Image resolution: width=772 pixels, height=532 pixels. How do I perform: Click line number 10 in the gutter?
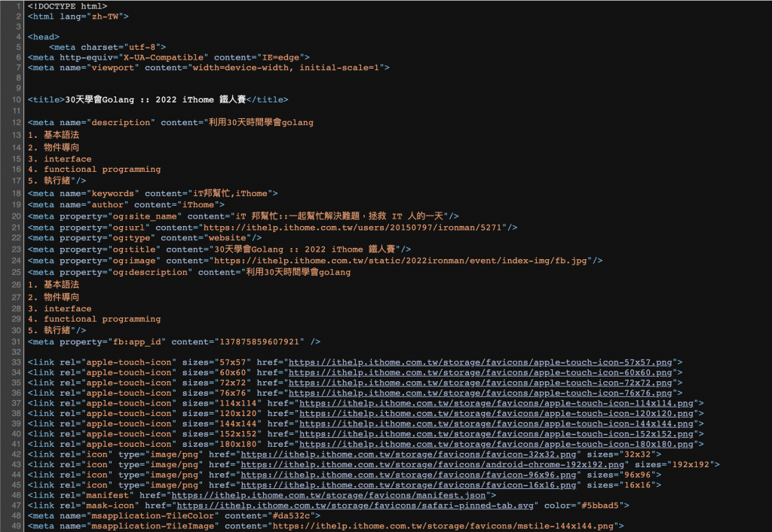(17, 99)
